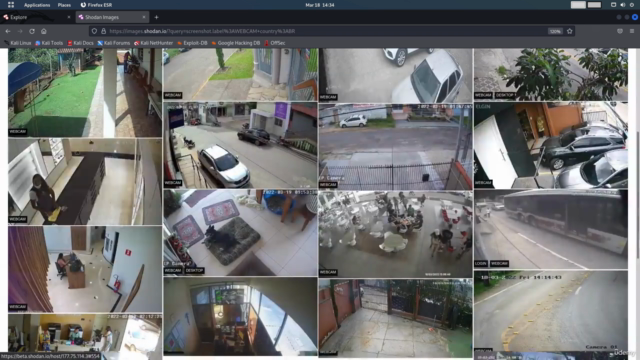The width and height of the screenshot is (640, 360).
Task: Reload the Shodan Images page
Action: (32, 31)
